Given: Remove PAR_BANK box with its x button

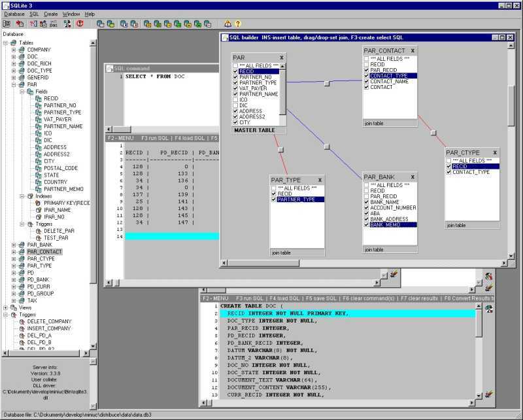Looking at the screenshot, I should point(413,177).
